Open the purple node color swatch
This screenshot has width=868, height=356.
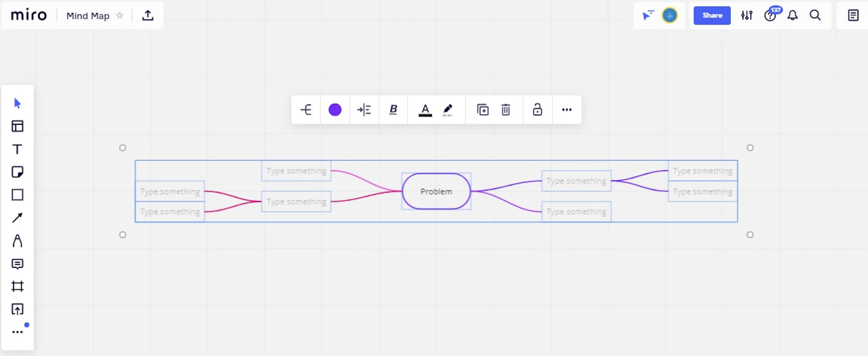pos(335,110)
